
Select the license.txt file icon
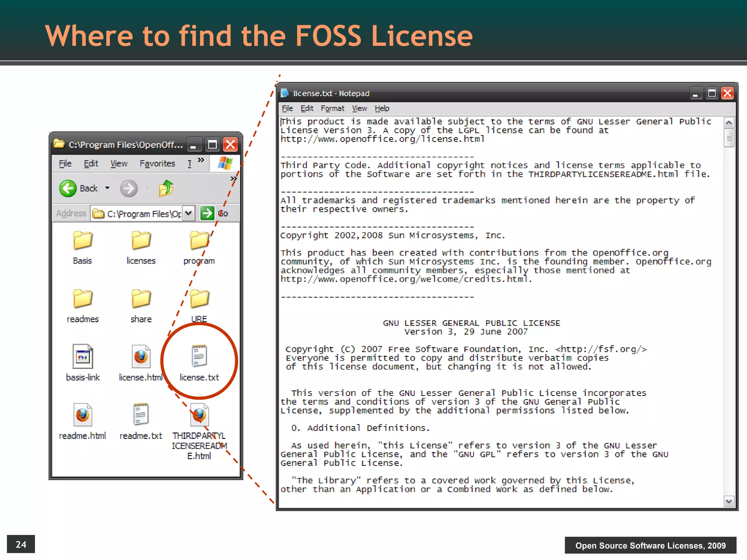(199, 356)
